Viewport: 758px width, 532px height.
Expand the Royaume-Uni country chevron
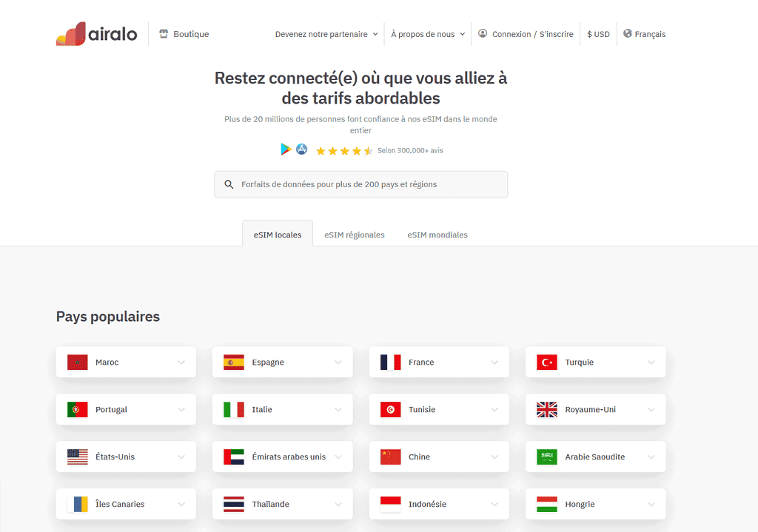pos(651,410)
